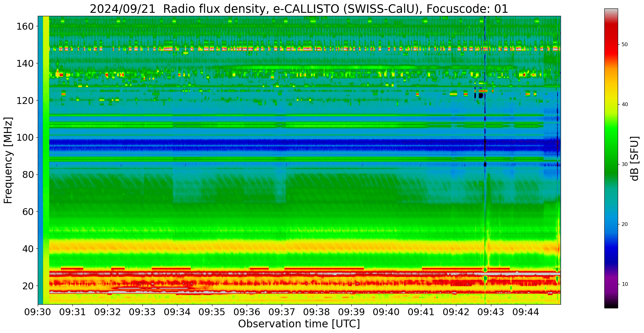
Task: Click the "Observation time [UTC]" axis label
Action: click(299, 324)
